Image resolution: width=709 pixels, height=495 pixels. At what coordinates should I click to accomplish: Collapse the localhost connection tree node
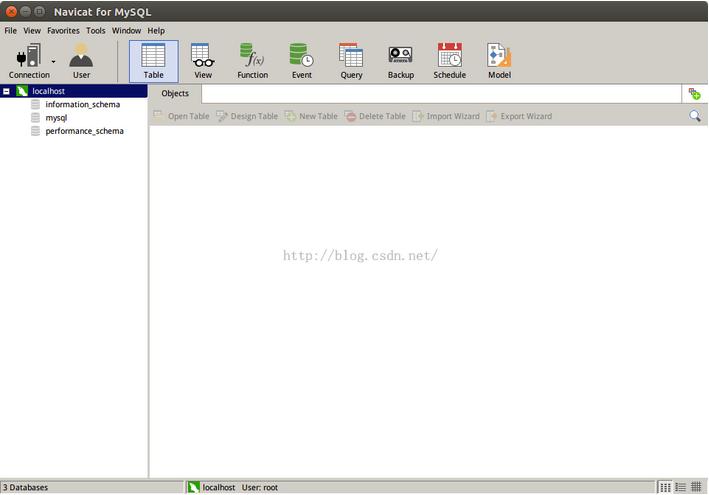pos(6,91)
